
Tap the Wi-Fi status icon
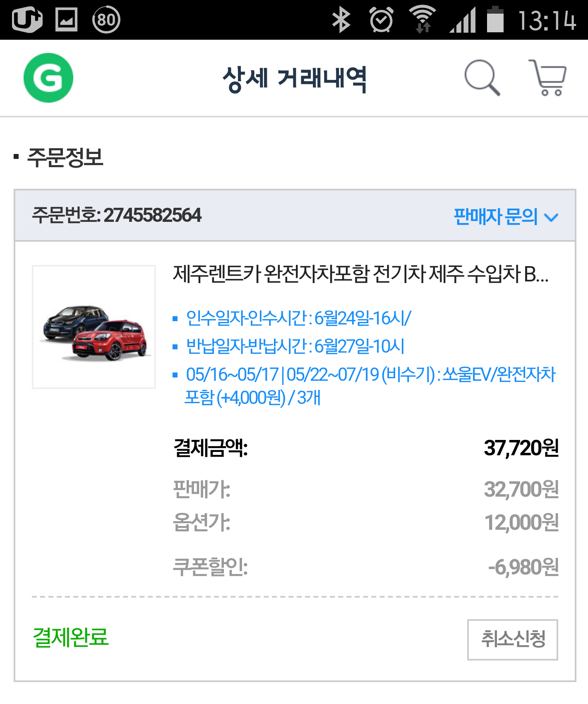pos(422,20)
